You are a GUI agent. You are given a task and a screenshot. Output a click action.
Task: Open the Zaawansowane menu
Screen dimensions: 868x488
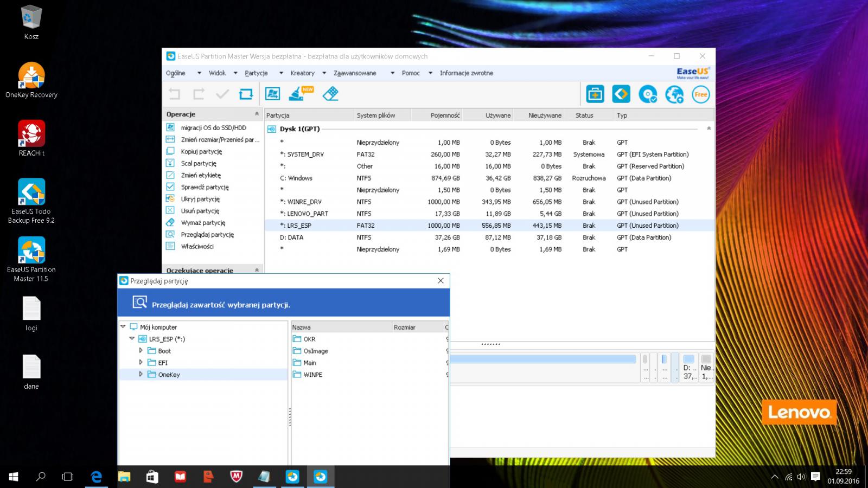coord(355,73)
